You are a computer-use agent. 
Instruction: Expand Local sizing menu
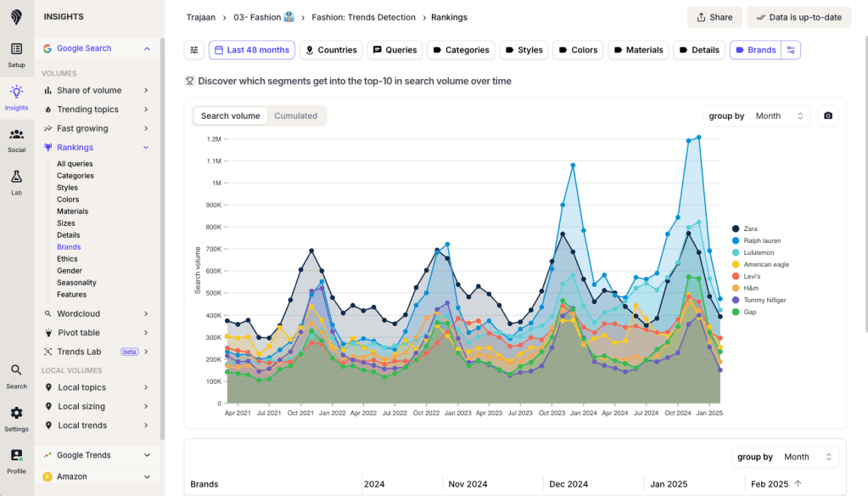coord(146,406)
